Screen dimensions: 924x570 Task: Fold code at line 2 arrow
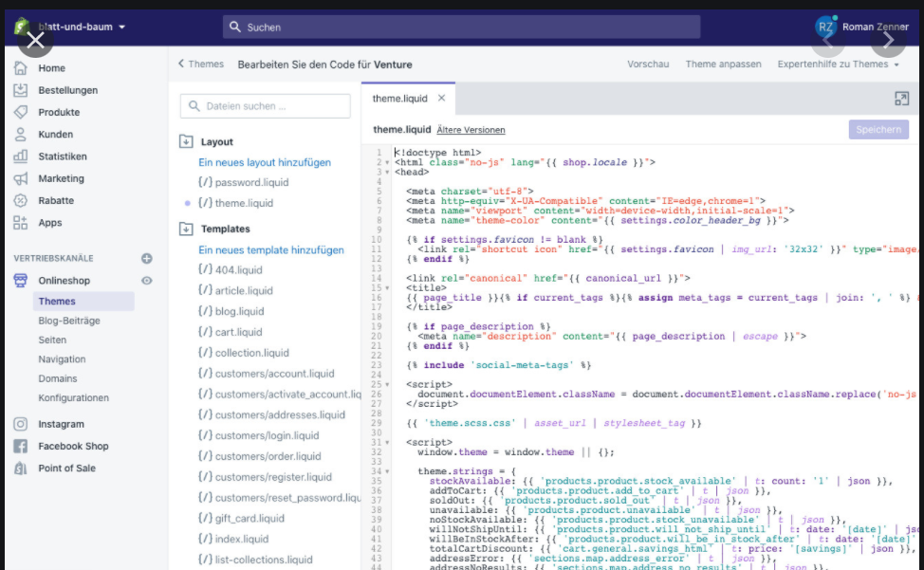click(387, 162)
